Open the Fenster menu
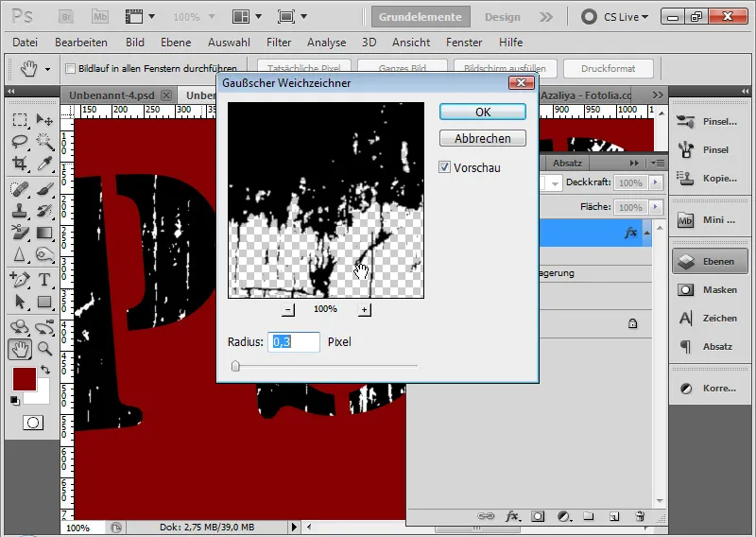Screen dimensions: 756x537 (x=464, y=43)
